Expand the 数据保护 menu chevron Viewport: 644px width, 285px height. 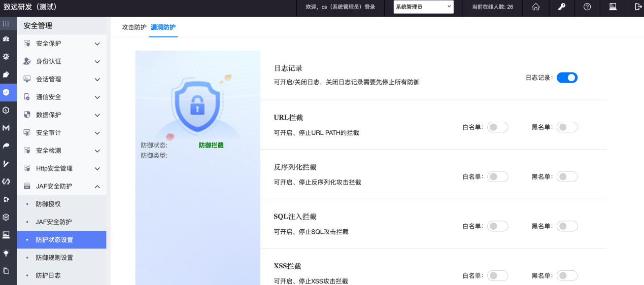click(x=97, y=115)
